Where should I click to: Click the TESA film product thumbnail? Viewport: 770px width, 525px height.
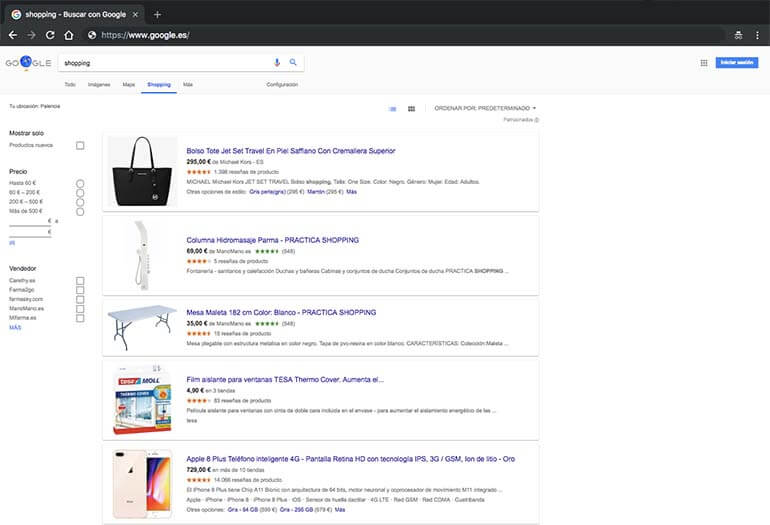tap(142, 399)
